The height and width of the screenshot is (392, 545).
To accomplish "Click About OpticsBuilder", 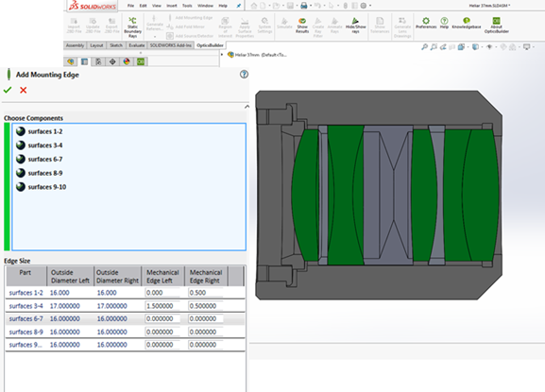I will coord(496,25).
